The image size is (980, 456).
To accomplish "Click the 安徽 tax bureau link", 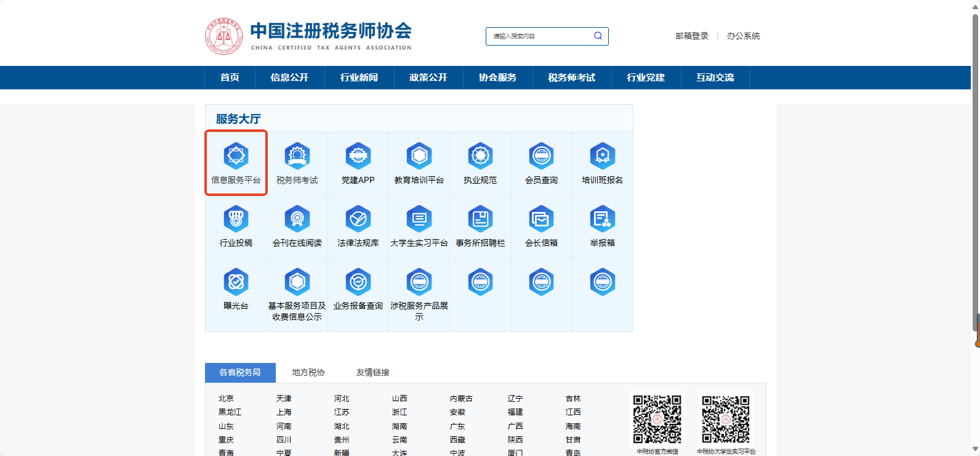I will [x=457, y=412].
